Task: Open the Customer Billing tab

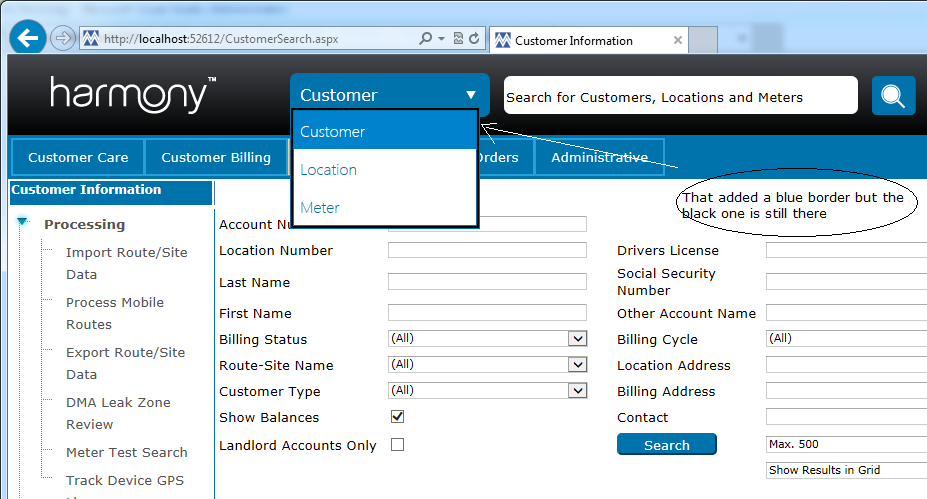Action: 216,157
